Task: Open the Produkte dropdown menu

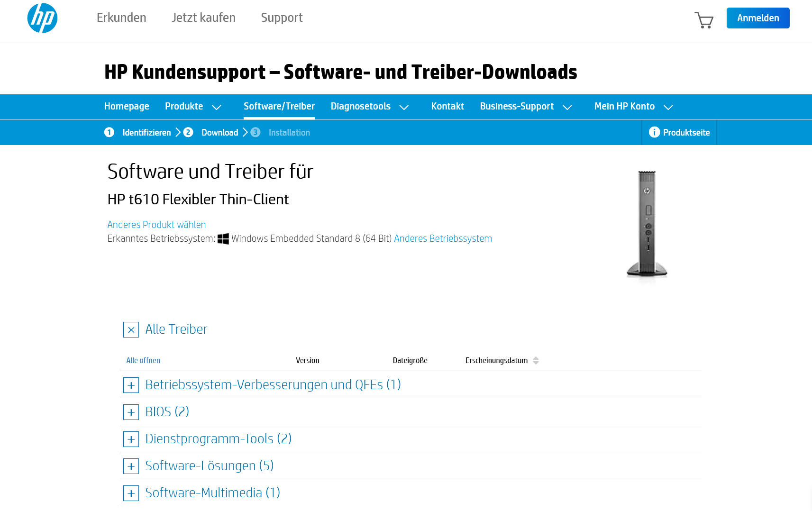Action: [x=194, y=107]
